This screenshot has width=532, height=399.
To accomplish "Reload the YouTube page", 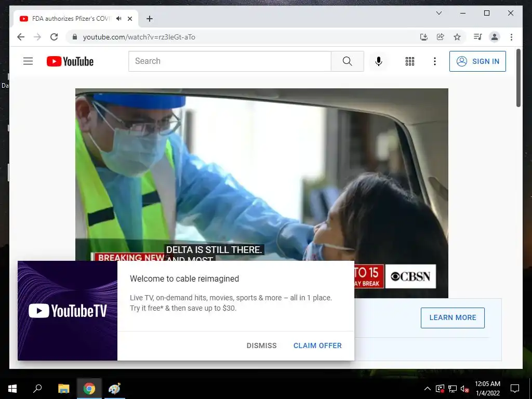I will 54,37.
